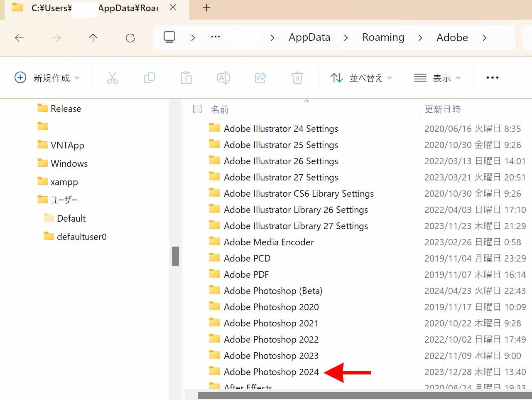Click the Back navigation arrow
Screen dimensions: 532x400
coord(19,38)
